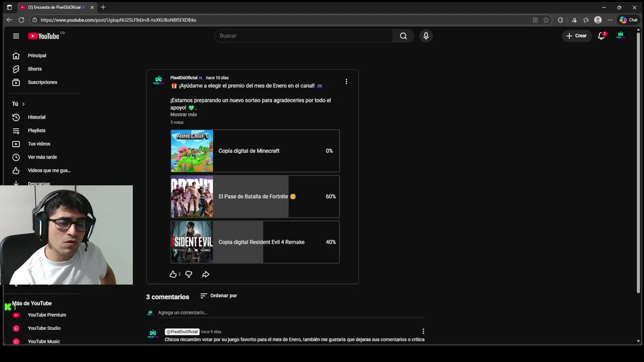Open Suscripciones in the sidebar
This screenshot has width=644, height=362.
click(42, 82)
